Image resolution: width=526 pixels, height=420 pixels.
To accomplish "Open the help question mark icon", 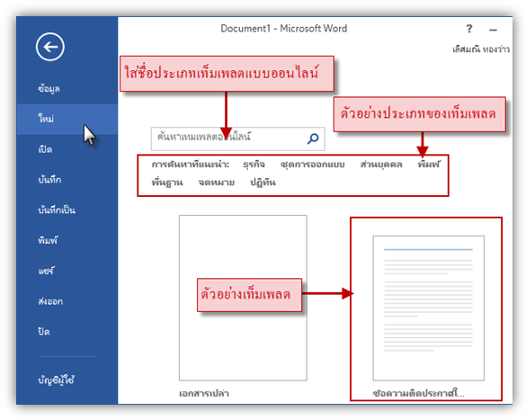I will point(469,29).
